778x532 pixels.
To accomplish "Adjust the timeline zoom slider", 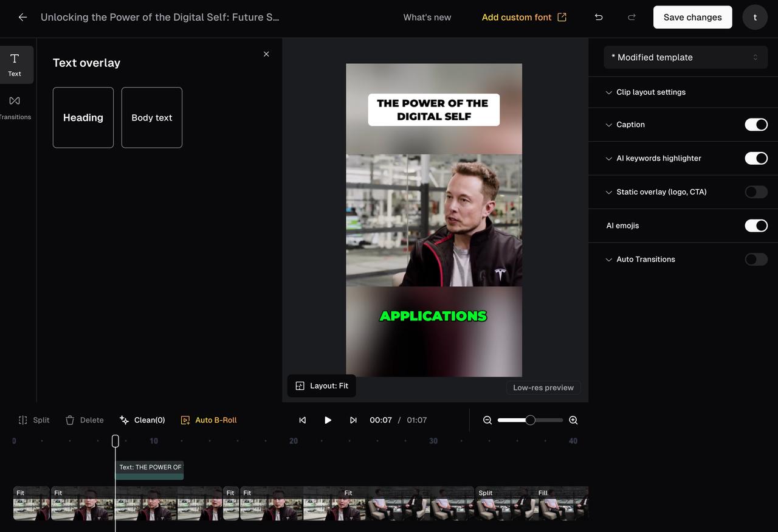I will pyautogui.click(x=530, y=420).
